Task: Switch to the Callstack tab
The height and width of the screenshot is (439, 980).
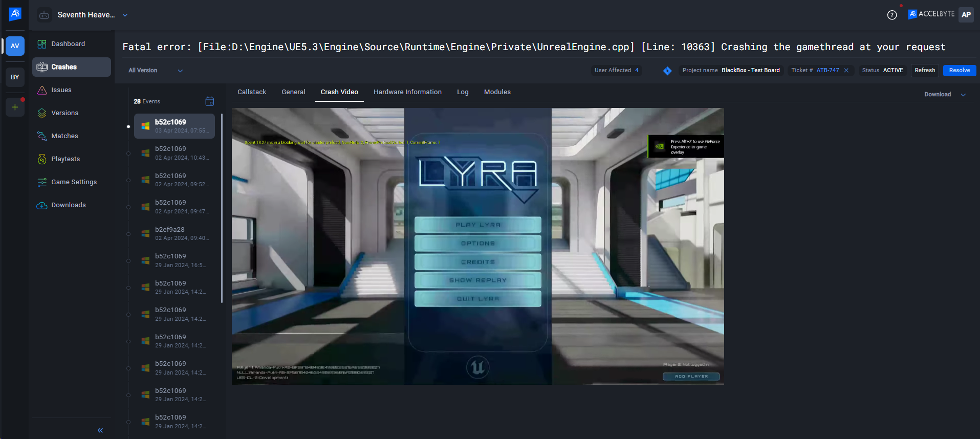Action: point(252,92)
